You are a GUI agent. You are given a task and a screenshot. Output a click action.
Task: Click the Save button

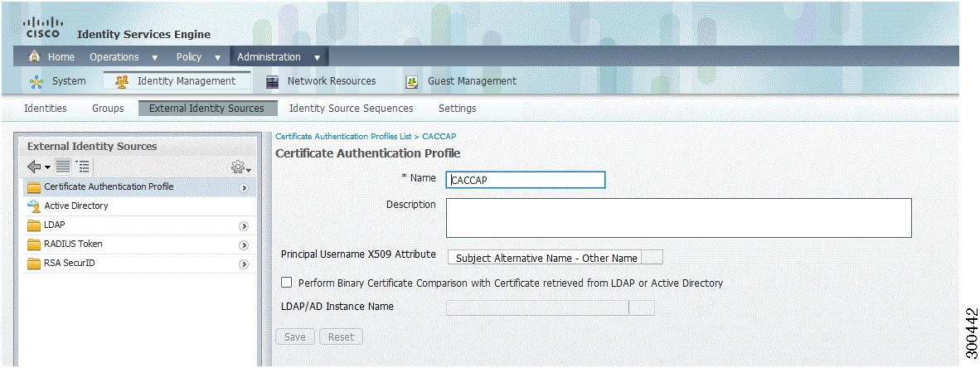coord(295,337)
